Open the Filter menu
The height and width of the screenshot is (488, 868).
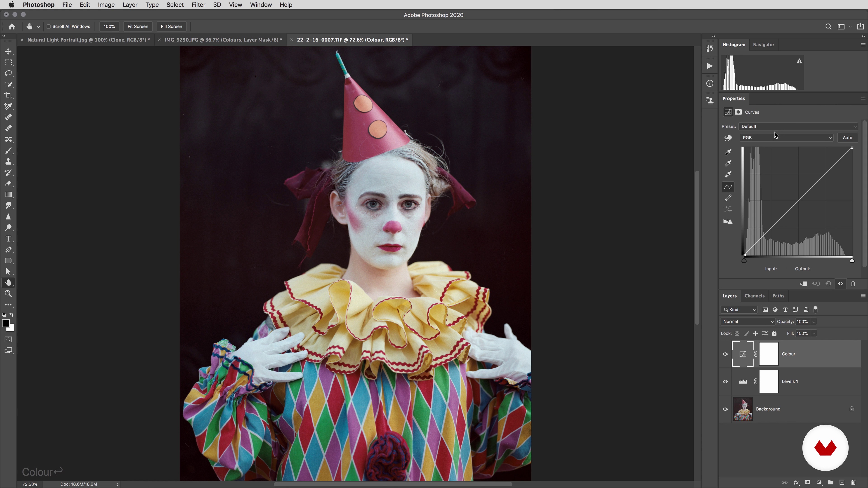(x=198, y=5)
